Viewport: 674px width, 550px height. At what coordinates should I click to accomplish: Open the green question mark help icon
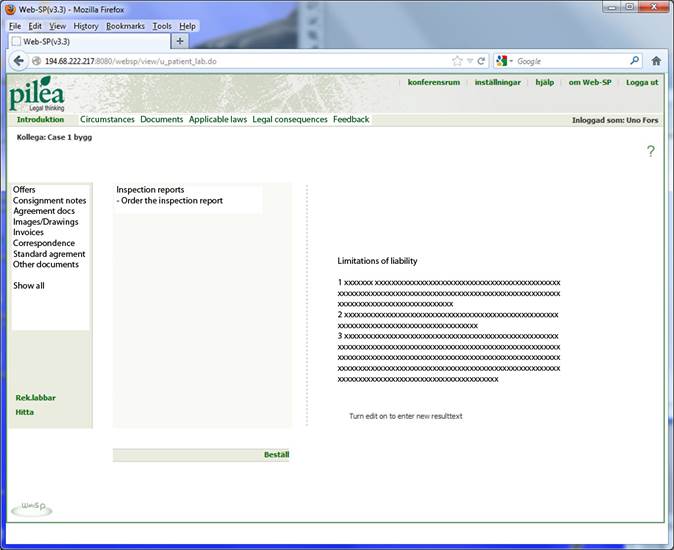tap(650, 152)
